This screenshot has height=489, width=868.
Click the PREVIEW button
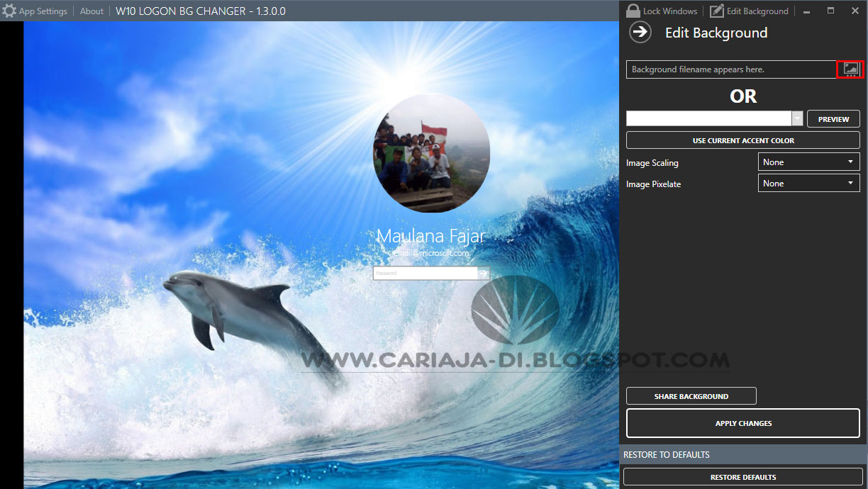point(833,118)
